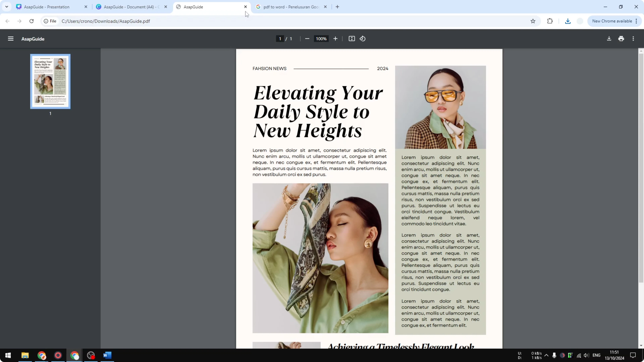Open browser downloads from the address bar icon
Viewport: 644px width, 362px height.
click(568, 21)
